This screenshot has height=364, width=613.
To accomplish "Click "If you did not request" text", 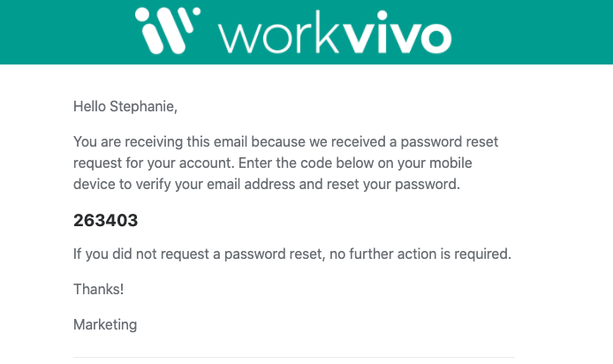I will tap(142, 254).
